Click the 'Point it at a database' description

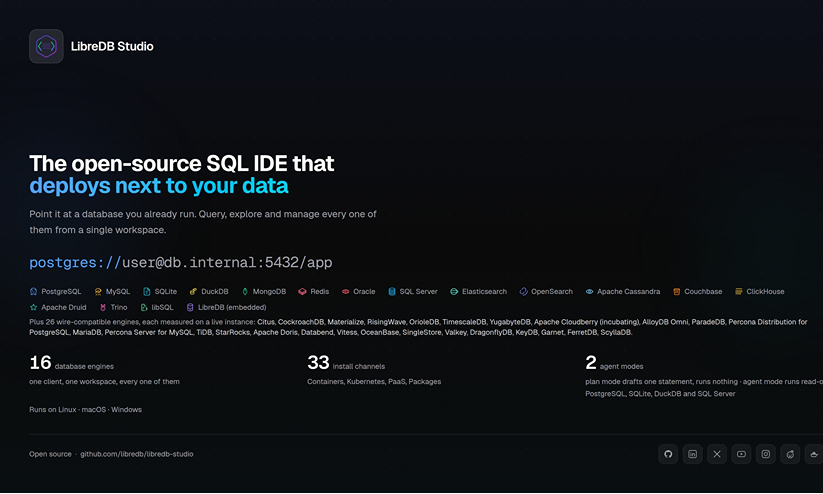point(203,222)
